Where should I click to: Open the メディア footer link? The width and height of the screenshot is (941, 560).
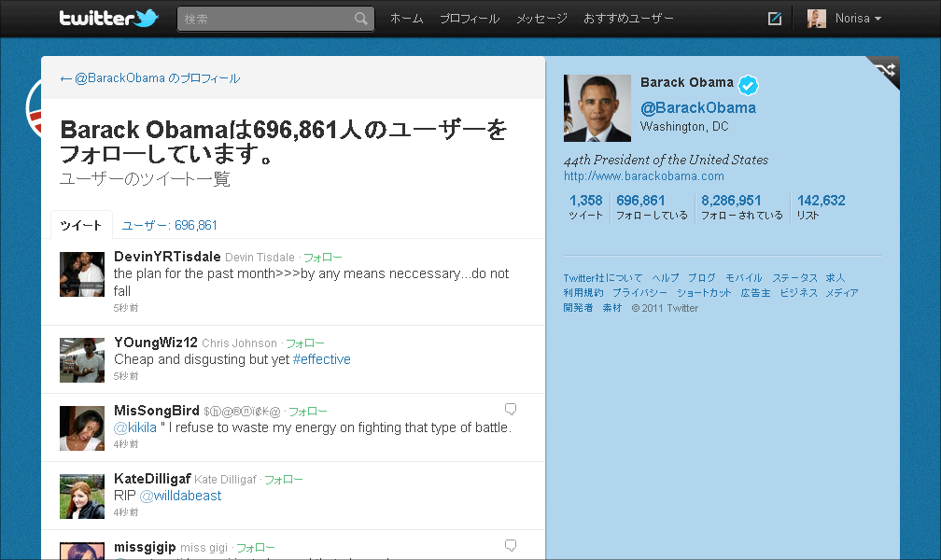click(841, 293)
